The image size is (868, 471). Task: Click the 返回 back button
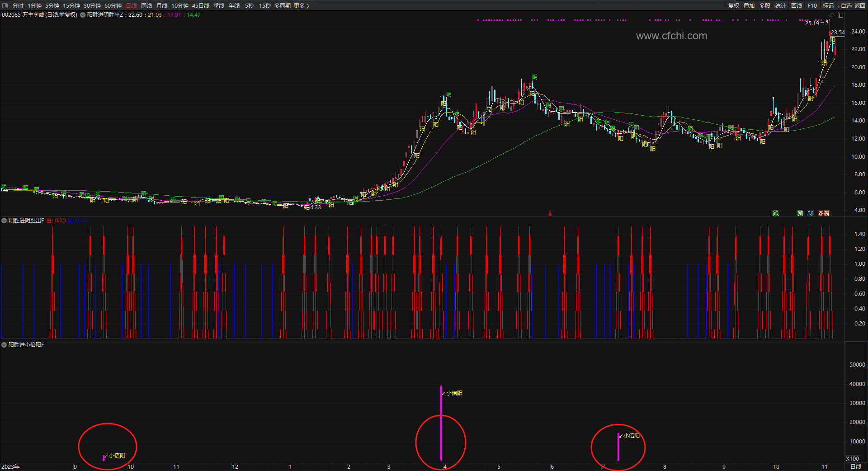coord(859,5)
